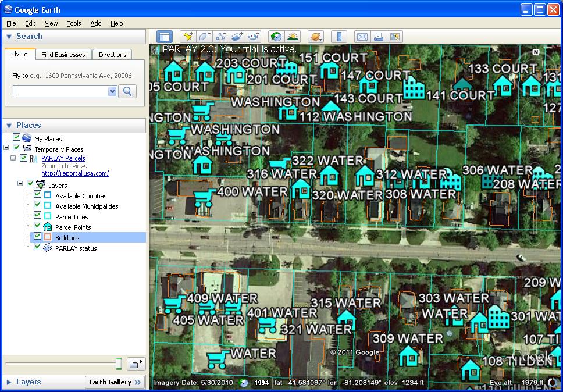The width and height of the screenshot is (563, 392).
Task: Disable the Available Municipalities checkbox
Action: coord(37,205)
